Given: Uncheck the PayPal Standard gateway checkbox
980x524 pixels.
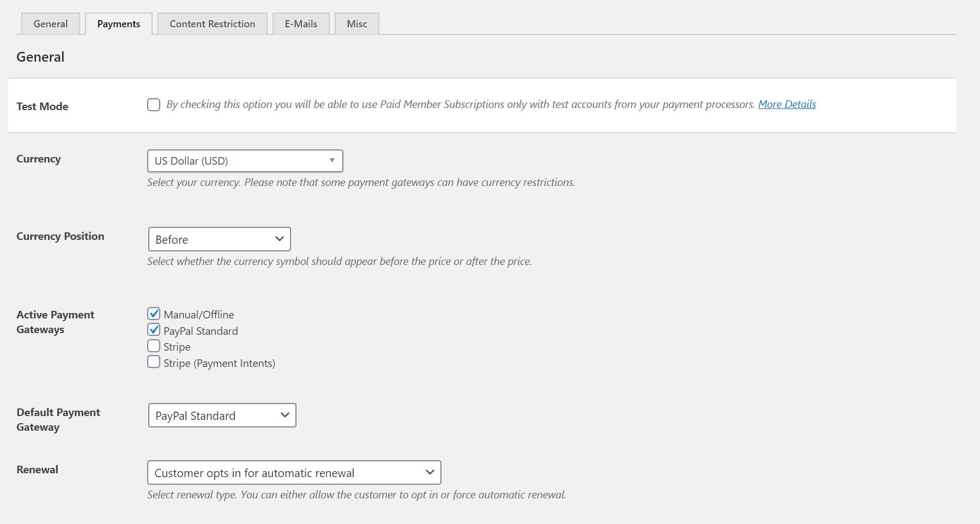Looking at the screenshot, I should tap(154, 330).
